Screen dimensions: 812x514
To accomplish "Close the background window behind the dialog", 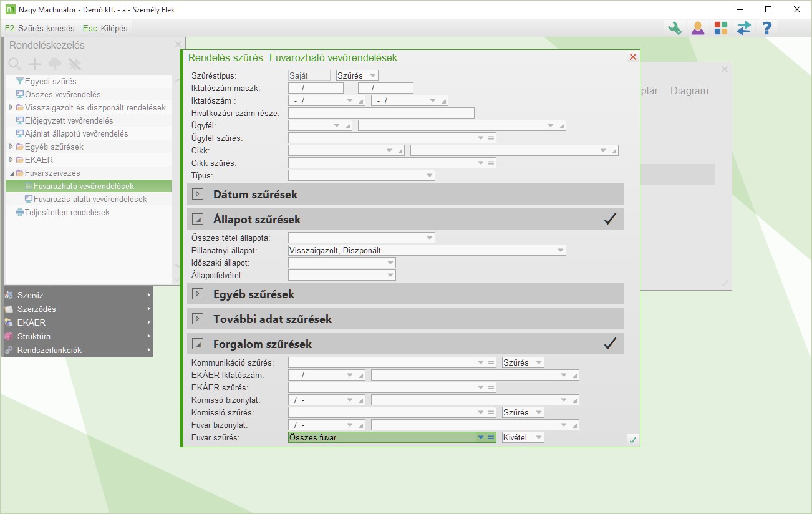I will (x=724, y=69).
